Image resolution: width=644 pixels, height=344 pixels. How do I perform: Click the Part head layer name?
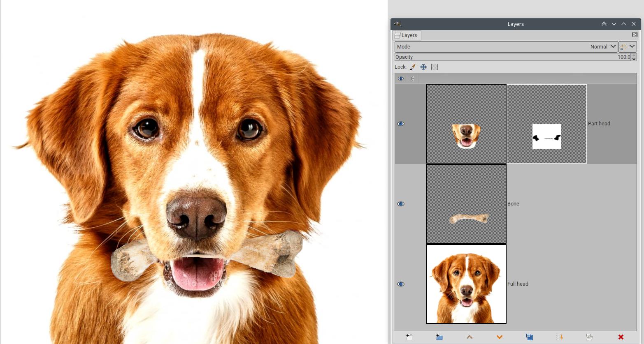[599, 124]
